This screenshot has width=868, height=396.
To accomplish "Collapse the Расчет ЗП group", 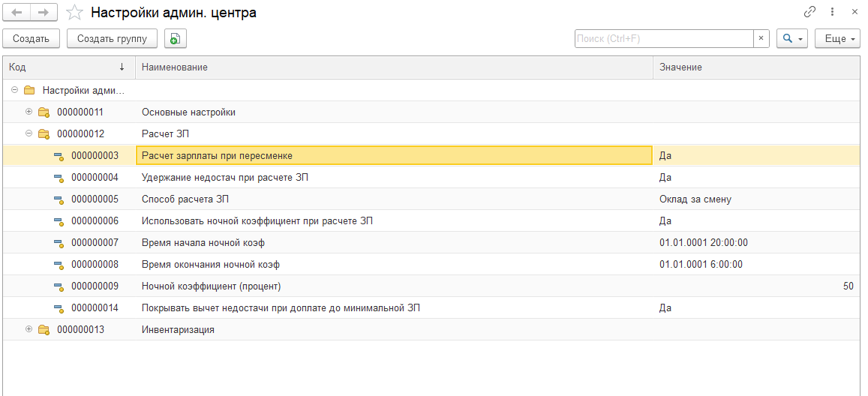I will 29,134.
